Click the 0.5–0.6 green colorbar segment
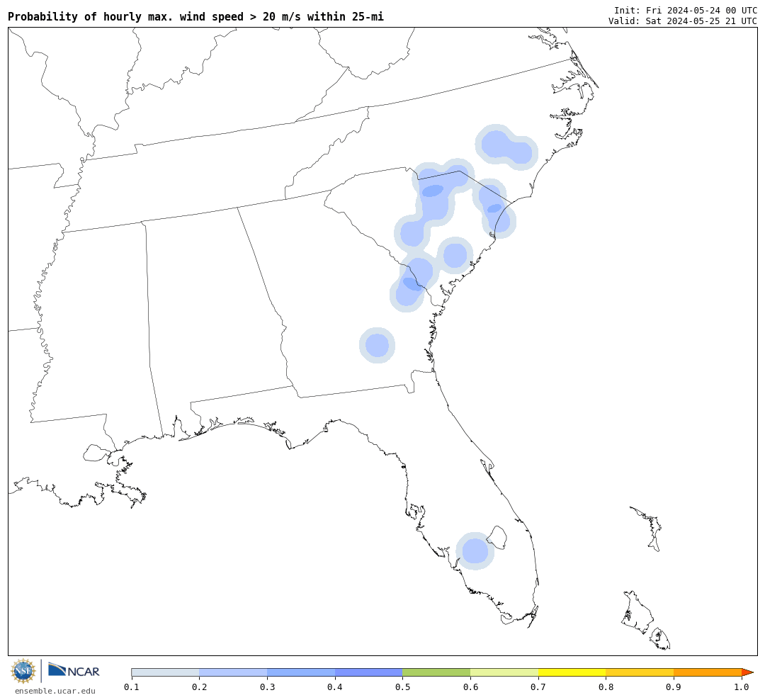This screenshot has width=765, height=700. 436,672
